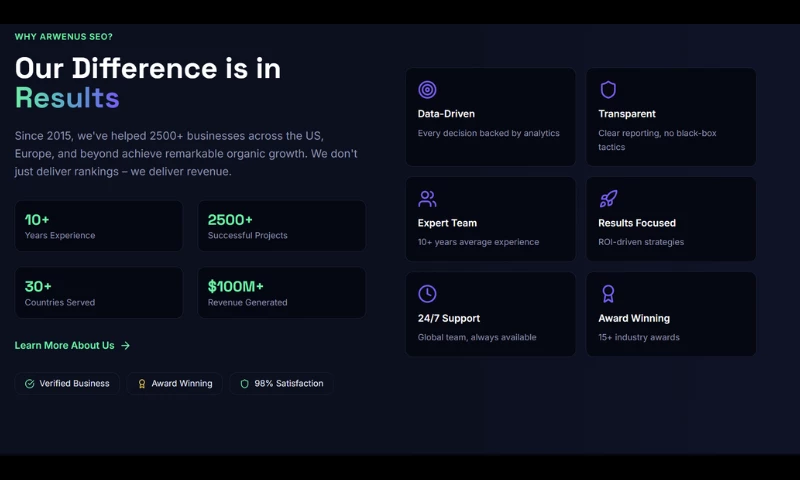Select the Verified Business badge

click(x=67, y=383)
